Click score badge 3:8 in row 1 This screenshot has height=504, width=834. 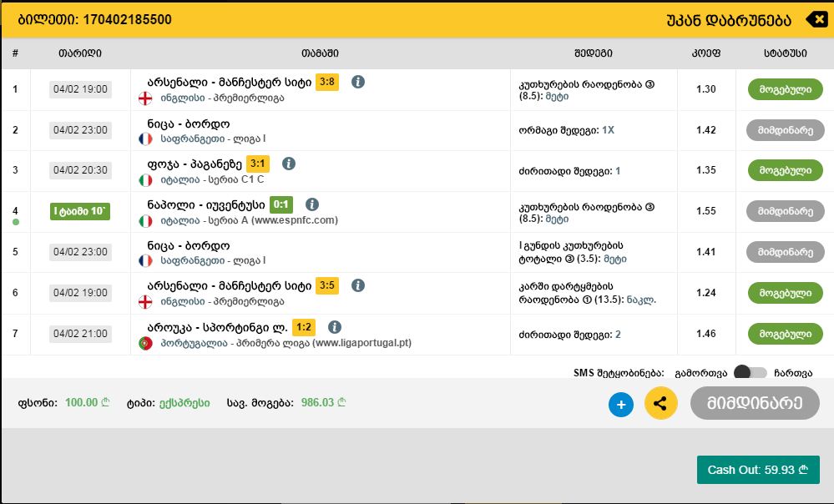coord(327,82)
